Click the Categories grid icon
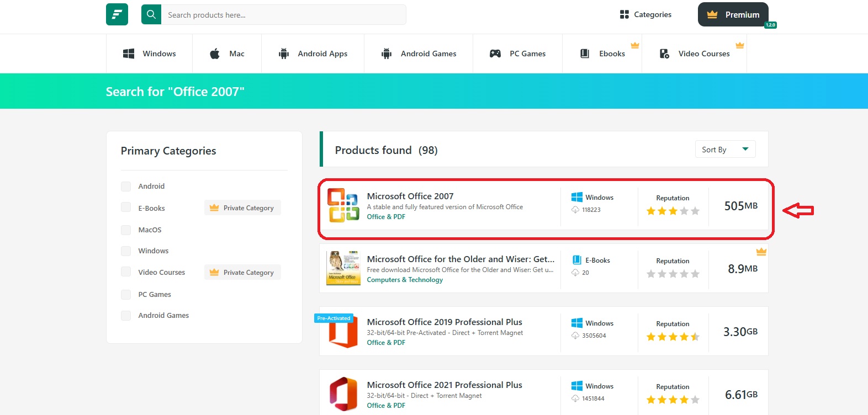868x415 pixels. [x=624, y=14]
